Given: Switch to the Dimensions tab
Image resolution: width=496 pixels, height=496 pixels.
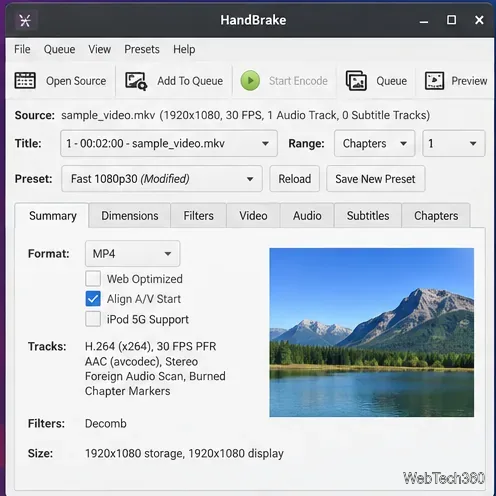Looking at the screenshot, I should 130,216.
